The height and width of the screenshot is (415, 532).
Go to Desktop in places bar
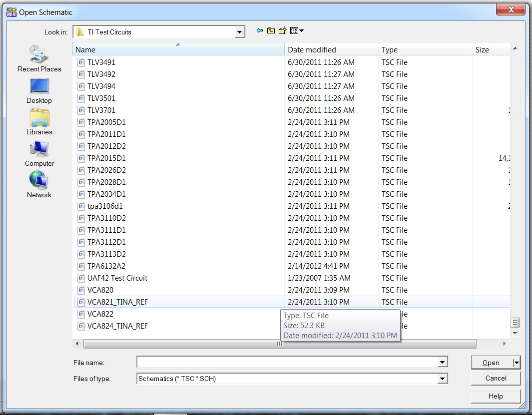[39, 91]
